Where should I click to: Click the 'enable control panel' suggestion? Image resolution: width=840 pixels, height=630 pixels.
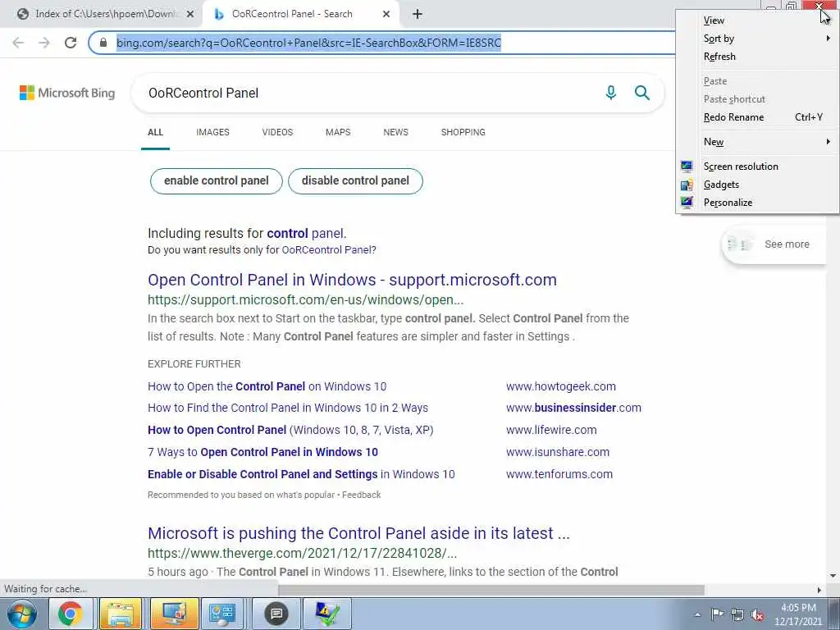[217, 181]
